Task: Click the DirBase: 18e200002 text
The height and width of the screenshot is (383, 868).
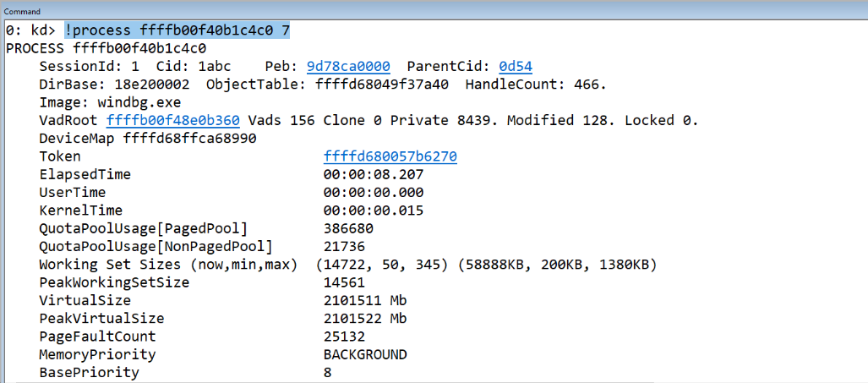Action: click(114, 85)
